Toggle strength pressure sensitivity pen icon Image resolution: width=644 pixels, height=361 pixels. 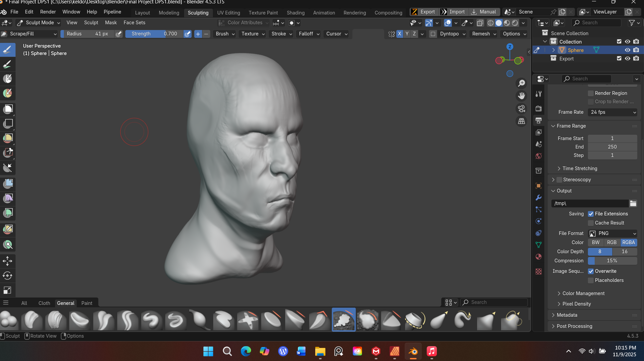tap(188, 34)
